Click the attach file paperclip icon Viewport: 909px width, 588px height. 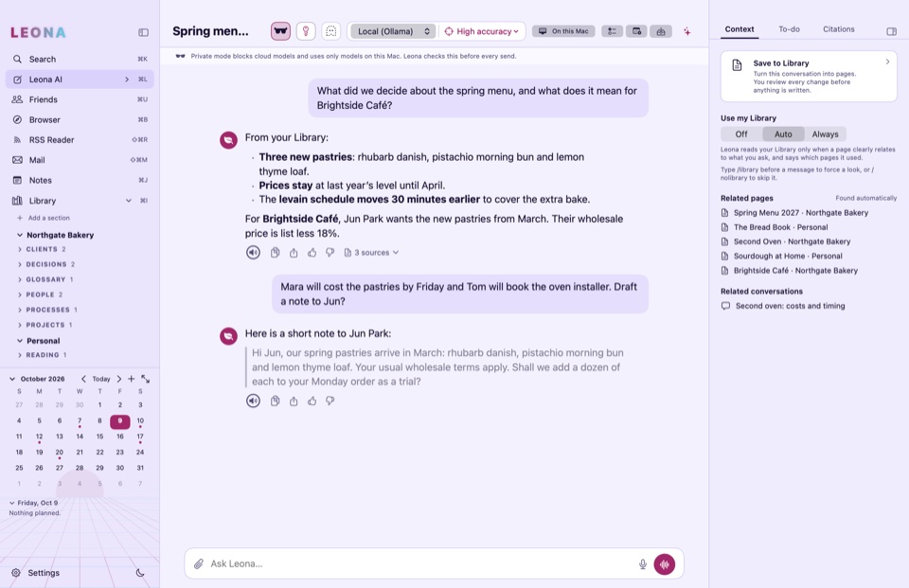click(198, 563)
